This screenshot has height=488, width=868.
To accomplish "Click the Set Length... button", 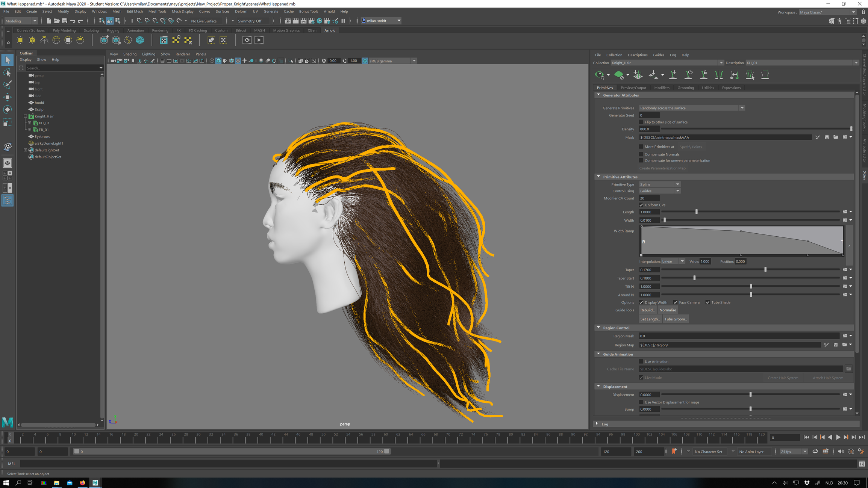I will pos(650,319).
